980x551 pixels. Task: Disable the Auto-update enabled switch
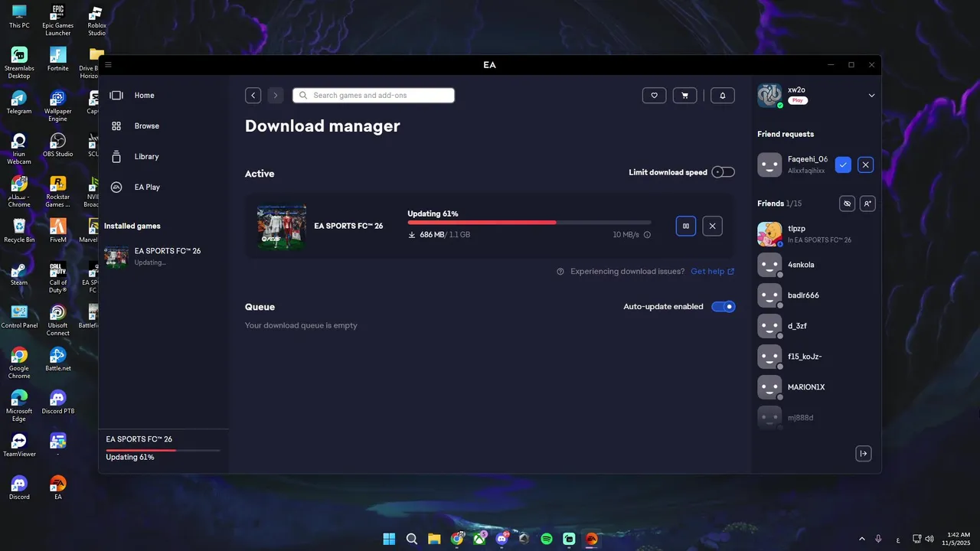point(724,307)
